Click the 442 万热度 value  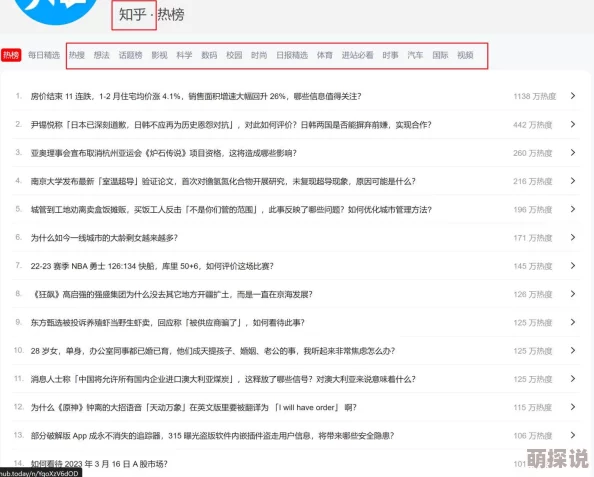click(533, 125)
